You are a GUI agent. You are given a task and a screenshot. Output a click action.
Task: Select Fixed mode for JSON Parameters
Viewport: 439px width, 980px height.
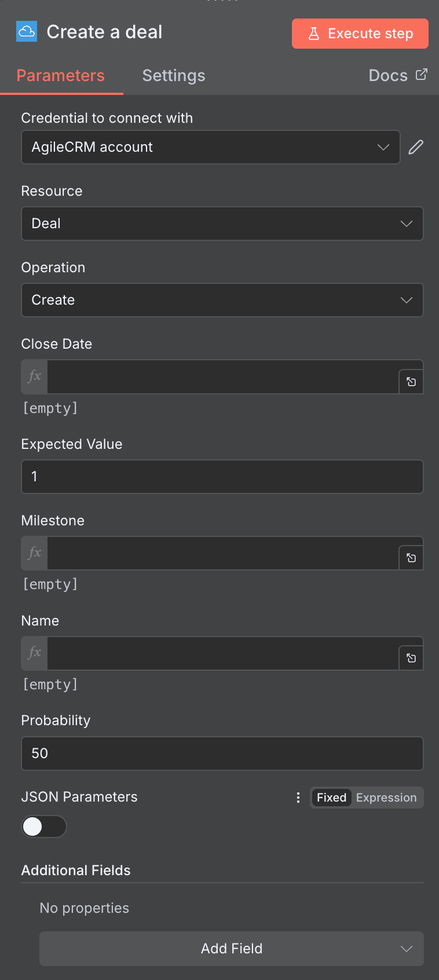(331, 798)
